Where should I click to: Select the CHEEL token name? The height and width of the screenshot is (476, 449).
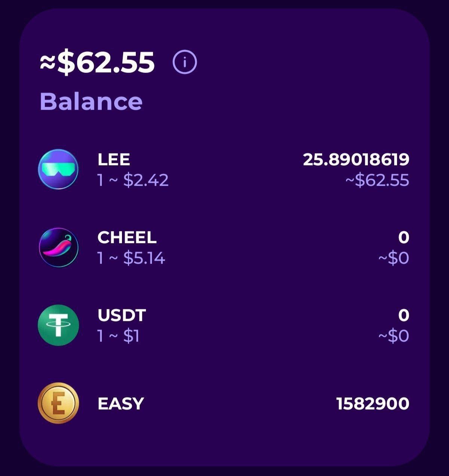(x=127, y=237)
